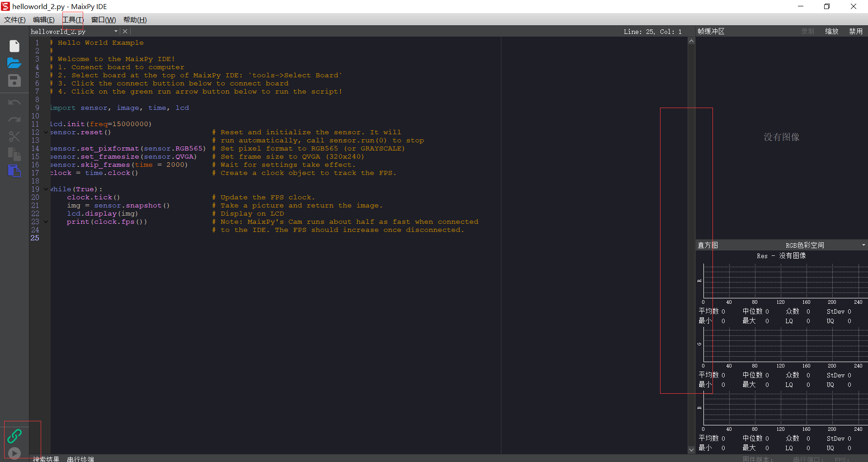Screen dimensions: 868x462
Task: Open the 帮助(H) menu
Action: 135,20
